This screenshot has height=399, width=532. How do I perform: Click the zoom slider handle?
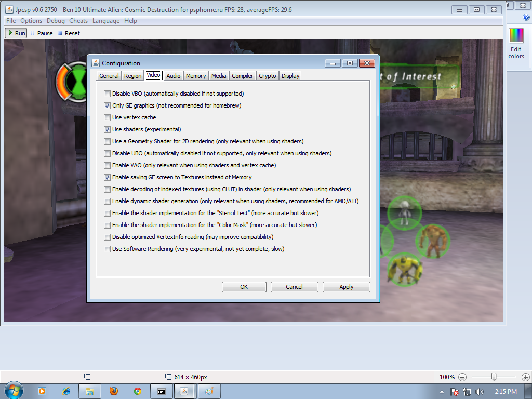tap(494, 377)
